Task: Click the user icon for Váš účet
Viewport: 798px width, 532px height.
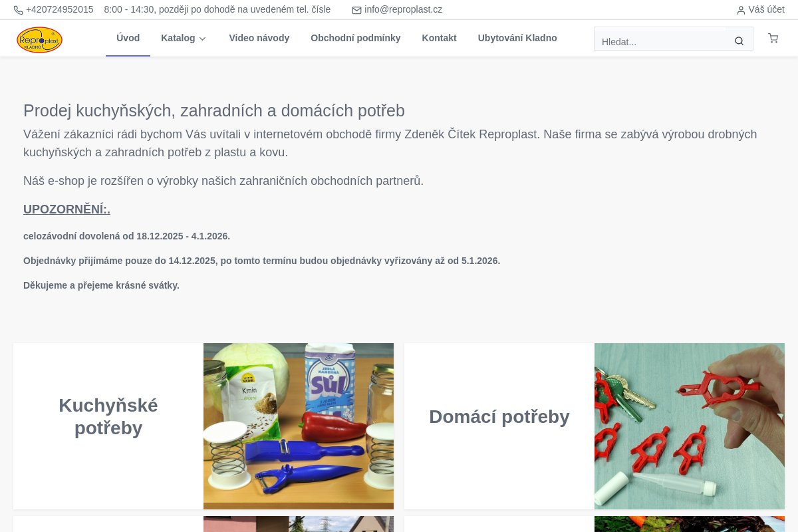Action: tap(741, 9)
